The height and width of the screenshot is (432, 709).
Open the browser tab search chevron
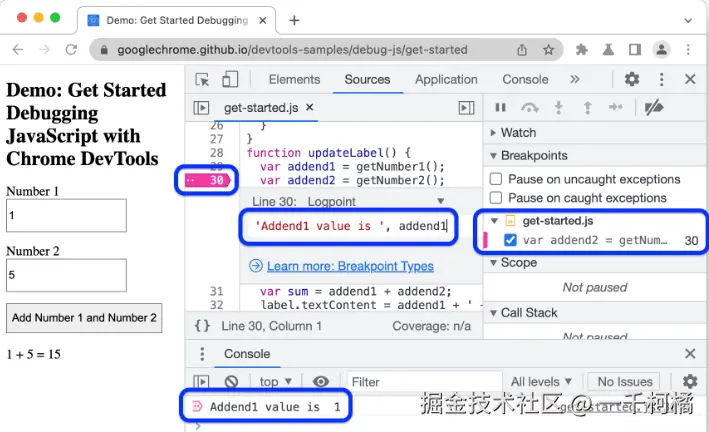pyautogui.click(x=688, y=20)
